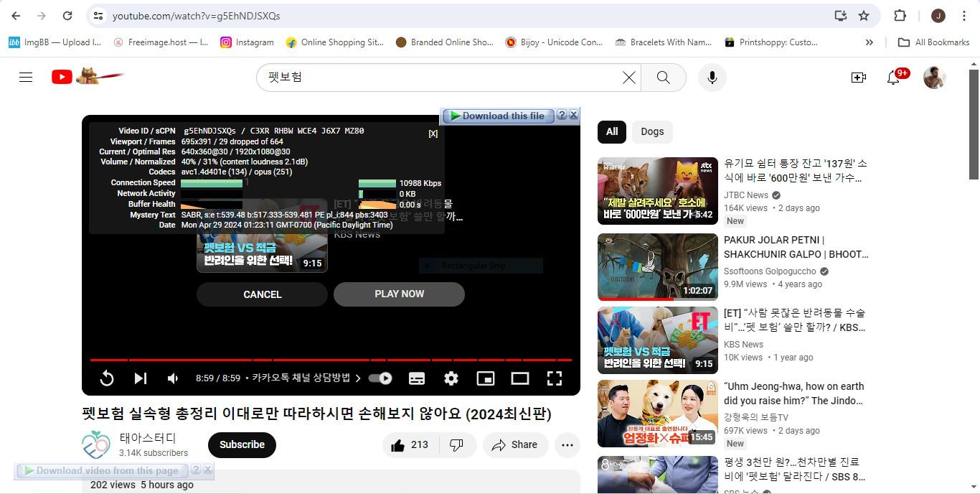Image resolution: width=980 pixels, height=494 pixels.
Task: Cancel the autoplay of next video
Action: 262,294
